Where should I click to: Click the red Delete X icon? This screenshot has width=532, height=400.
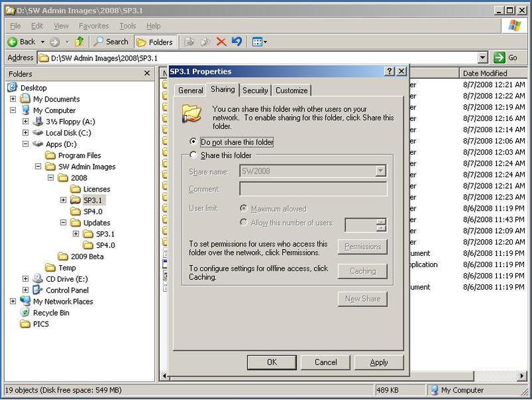click(221, 42)
